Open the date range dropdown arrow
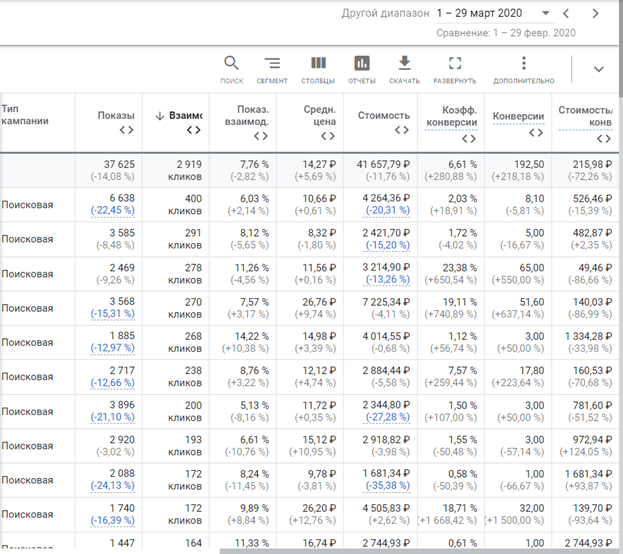This screenshot has height=554, width=623. click(546, 14)
